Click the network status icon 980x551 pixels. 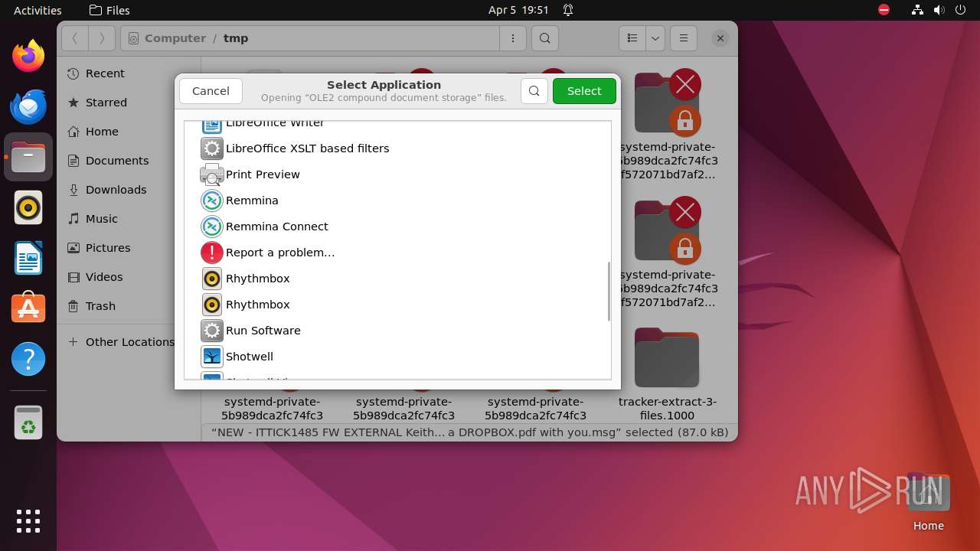(x=918, y=10)
